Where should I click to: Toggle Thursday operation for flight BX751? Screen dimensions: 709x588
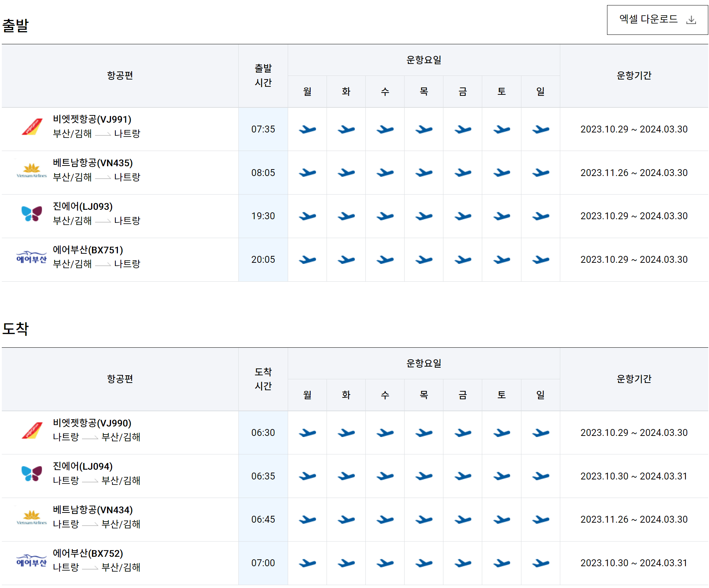[423, 260]
